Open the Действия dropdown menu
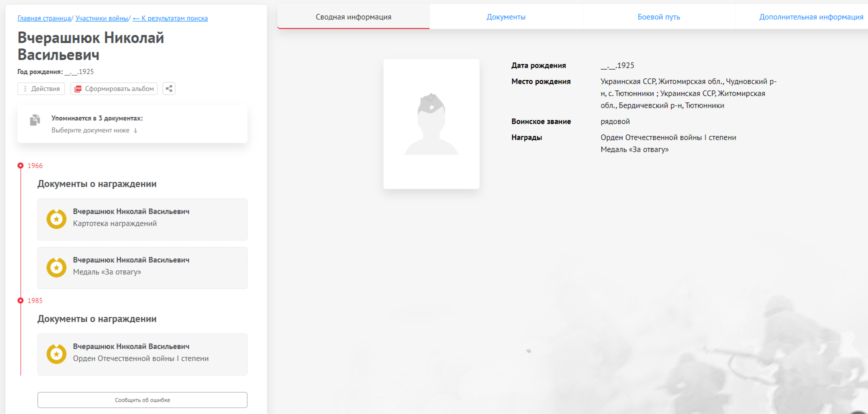This screenshot has height=414, width=868. (x=41, y=88)
